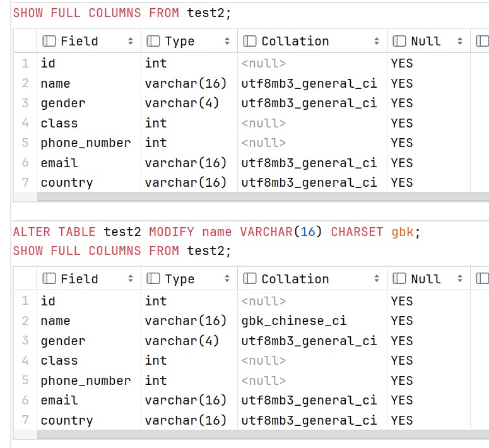The width and height of the screenshot is (489, 448).
Task: Click the Null column icon in second table
Action: [399, 279]
